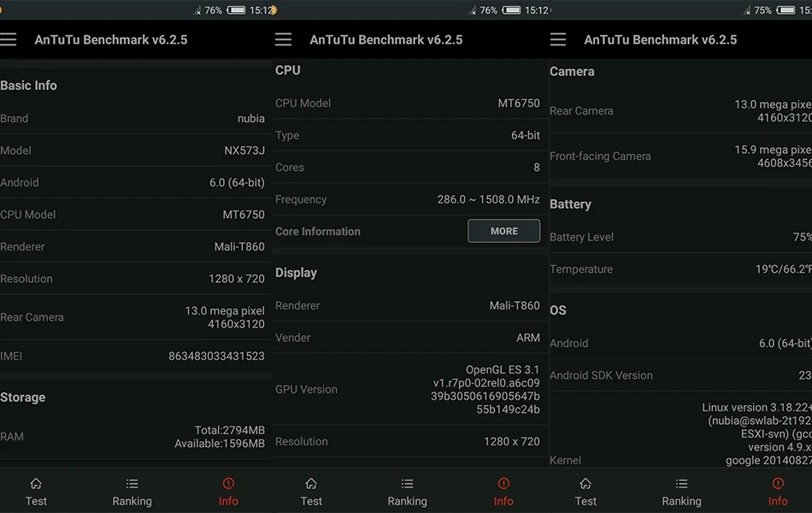
Task: Click MORE button for Core Information
Action: (504, 231)
